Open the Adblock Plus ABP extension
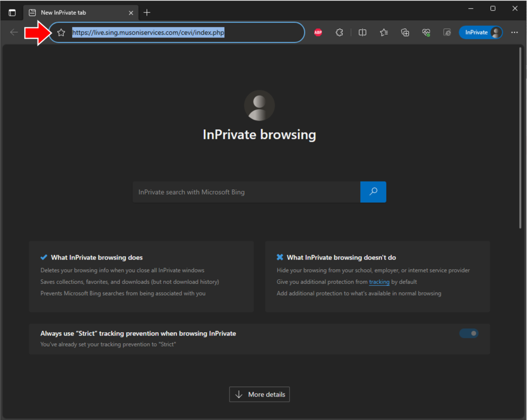This screenshot has height=420, width=527. [318, 33]
